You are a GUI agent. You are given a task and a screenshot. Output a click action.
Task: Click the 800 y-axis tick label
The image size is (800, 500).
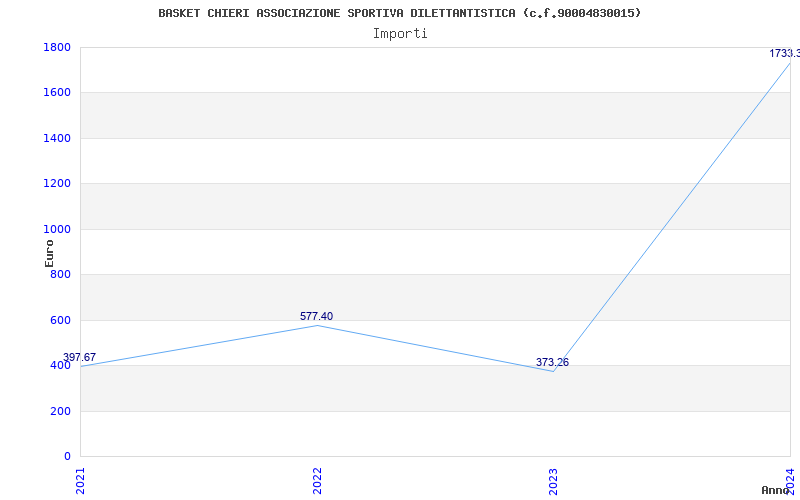(60, 274)
